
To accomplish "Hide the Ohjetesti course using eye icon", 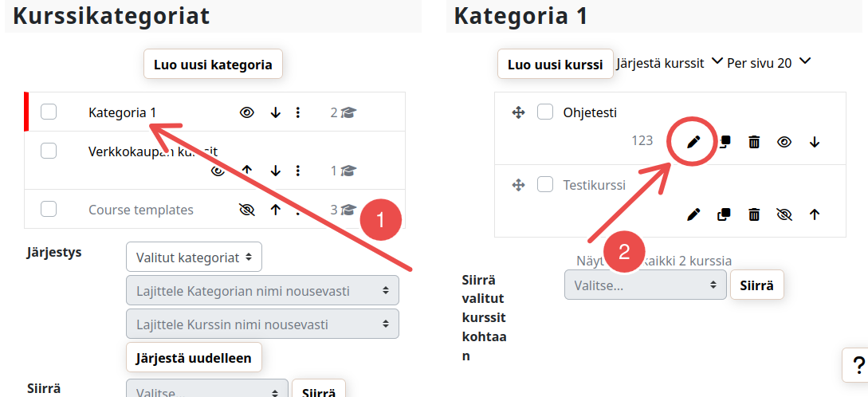I will 784,142.
